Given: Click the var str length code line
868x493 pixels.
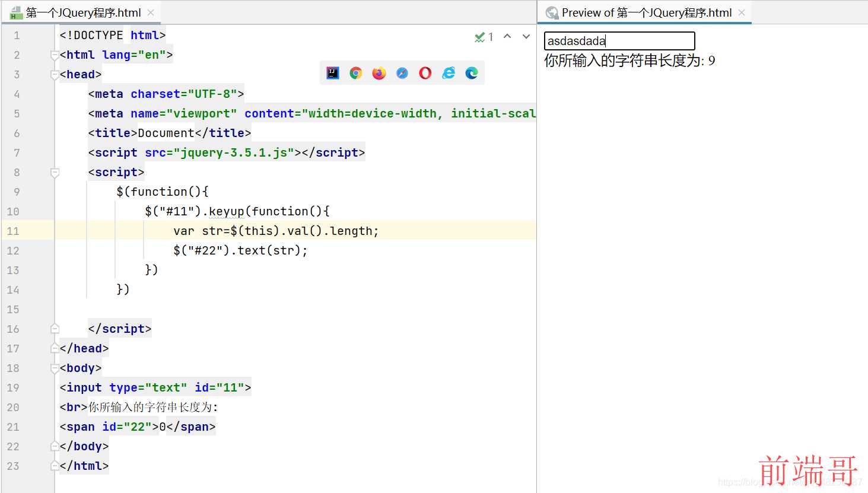Looking at the screenshot, I should click(276, 231).
